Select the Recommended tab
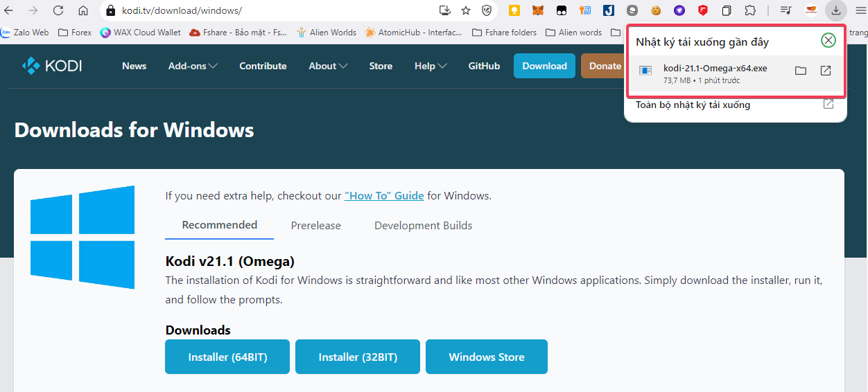This screenshot has width=868, height=392. tap(220, 225)
